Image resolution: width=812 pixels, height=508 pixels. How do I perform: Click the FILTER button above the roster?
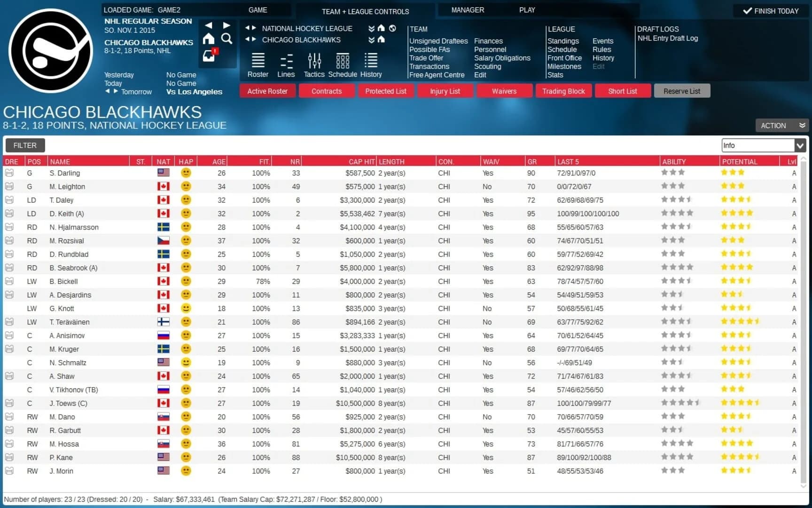point(24,145)
